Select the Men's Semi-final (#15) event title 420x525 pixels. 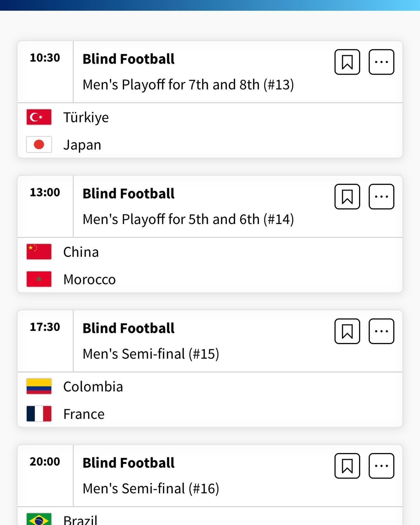pyautogui.click(x=151, y=354)
